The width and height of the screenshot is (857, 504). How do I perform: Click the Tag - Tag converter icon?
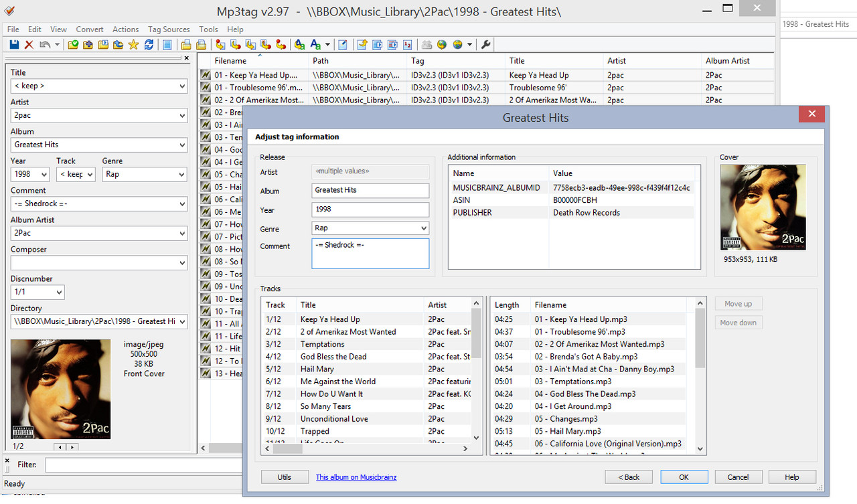281,45
